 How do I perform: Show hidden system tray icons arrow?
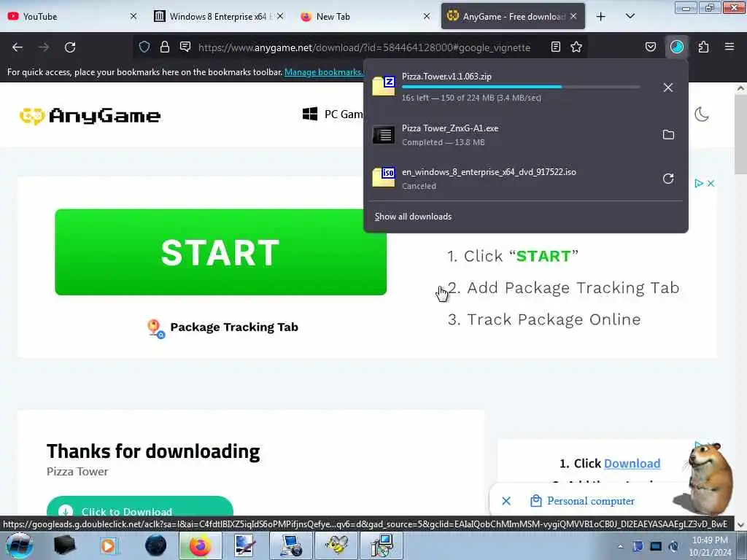pos(620,546)
